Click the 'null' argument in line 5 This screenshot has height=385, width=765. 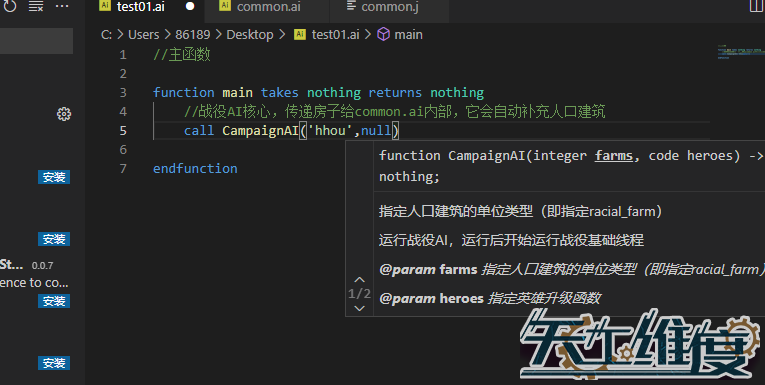pyautogui.click(x=376, y=131)
